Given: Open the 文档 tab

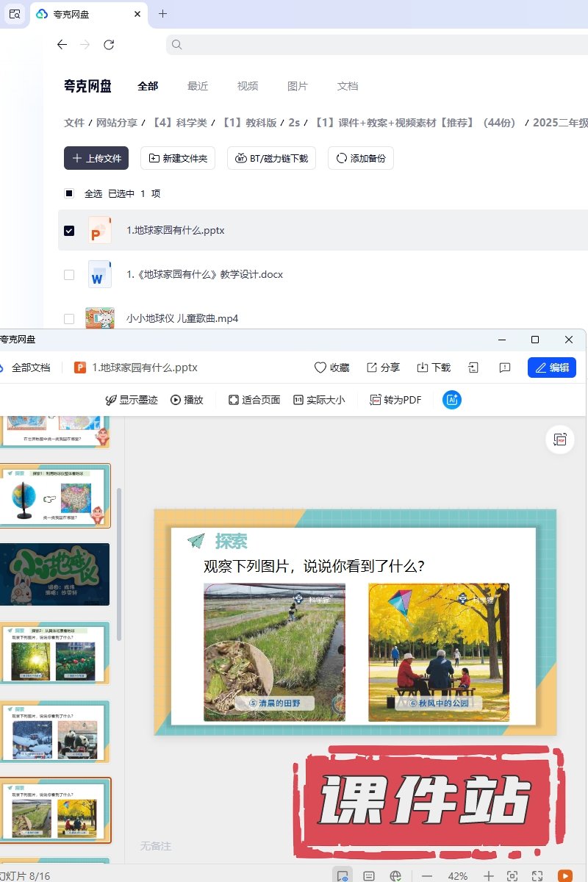Looking at the screenshot, I should [348, 86].
